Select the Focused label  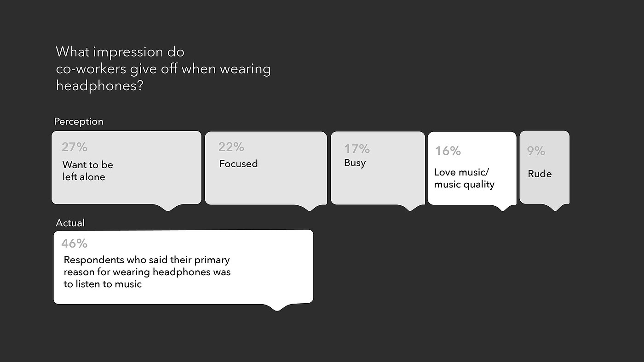click(238, 164)
